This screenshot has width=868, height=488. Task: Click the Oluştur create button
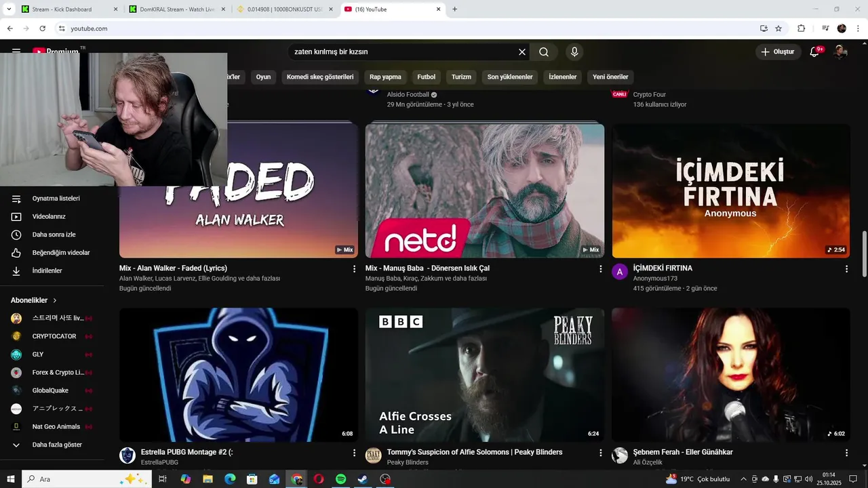coord(778,52)
